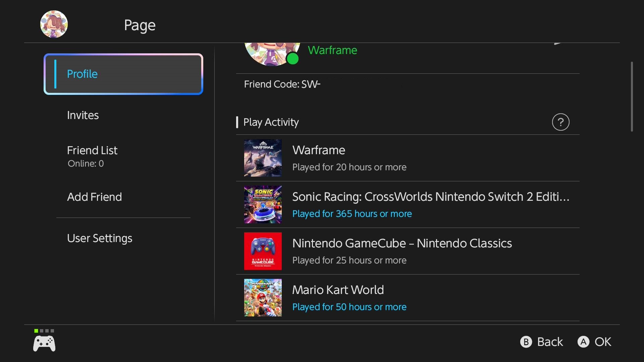Click the Sonic Racing CrossWorlds cover icon
The width and height of the screenshot is (644, 362).
[263, 204]
